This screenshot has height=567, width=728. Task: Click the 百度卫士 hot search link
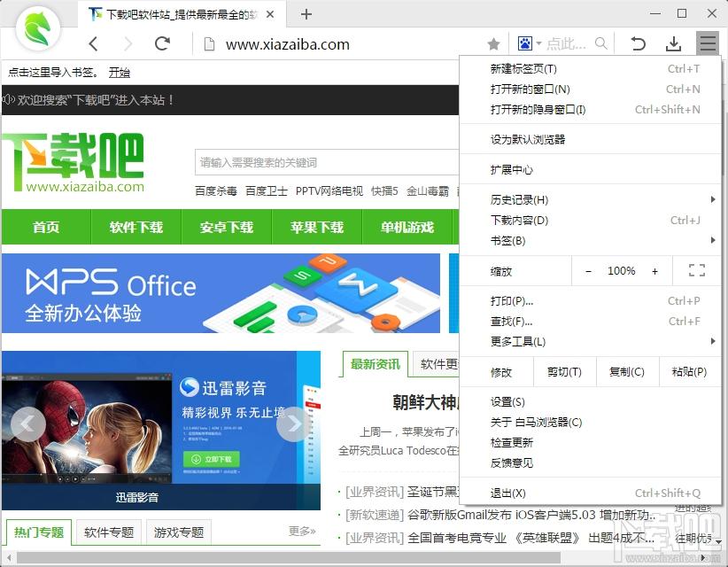click(x=267, y=191)
